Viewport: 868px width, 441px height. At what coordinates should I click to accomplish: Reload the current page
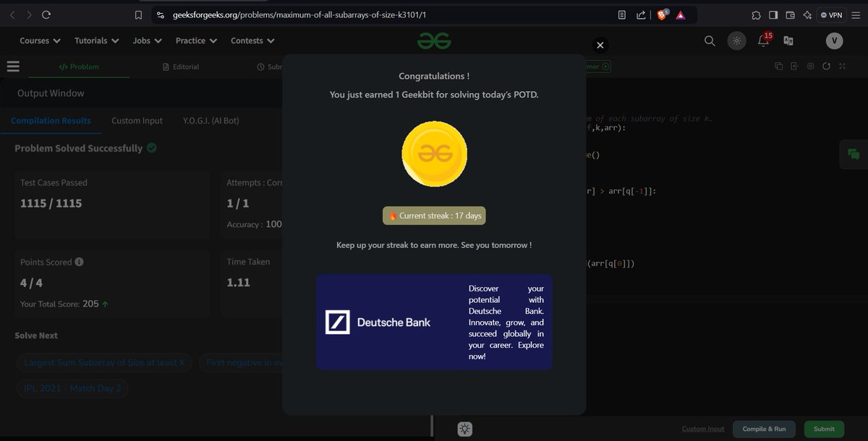[x=46, y=14]
